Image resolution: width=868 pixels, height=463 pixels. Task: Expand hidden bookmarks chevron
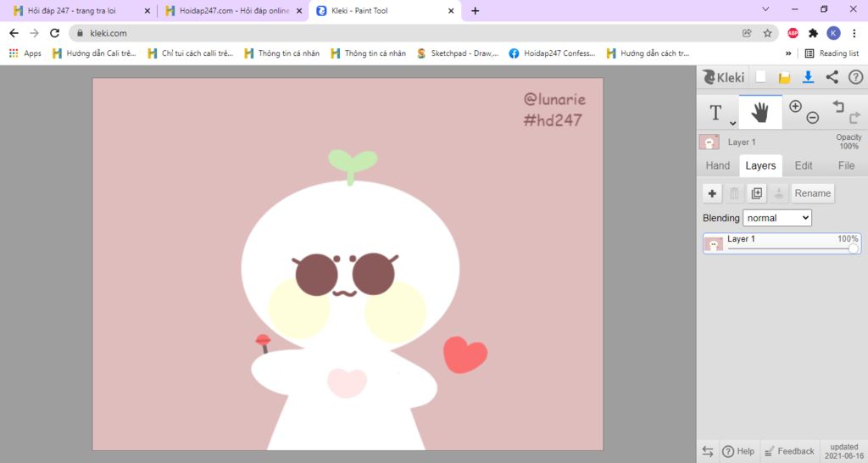[787, 53]
